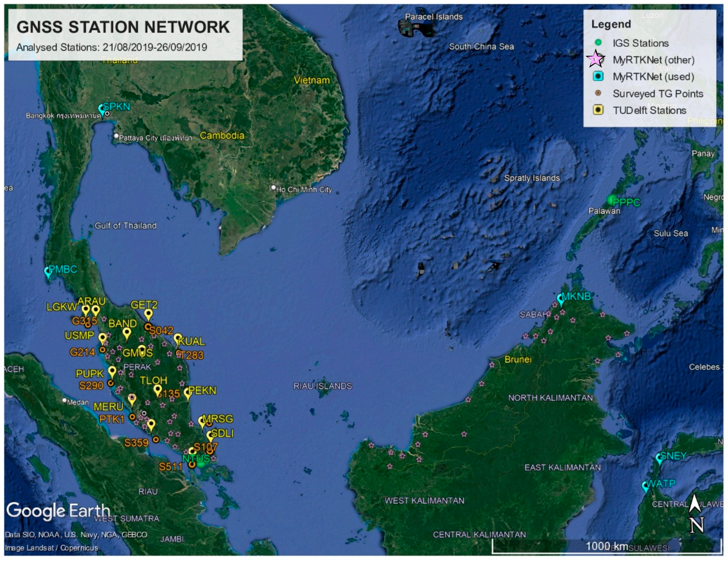Click the green IGS Stations legend dot

[x=598, y=42]
